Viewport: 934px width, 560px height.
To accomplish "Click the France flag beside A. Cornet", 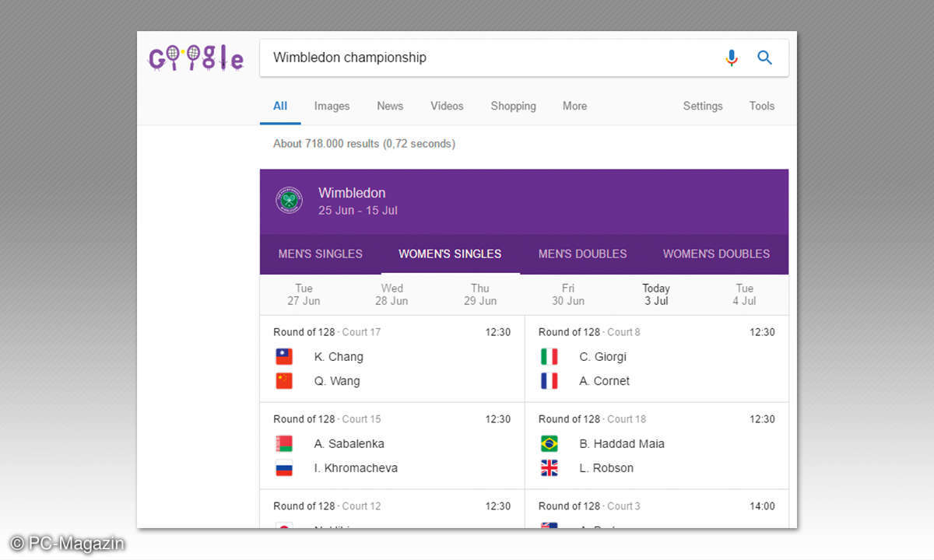I will click(550, 381).
